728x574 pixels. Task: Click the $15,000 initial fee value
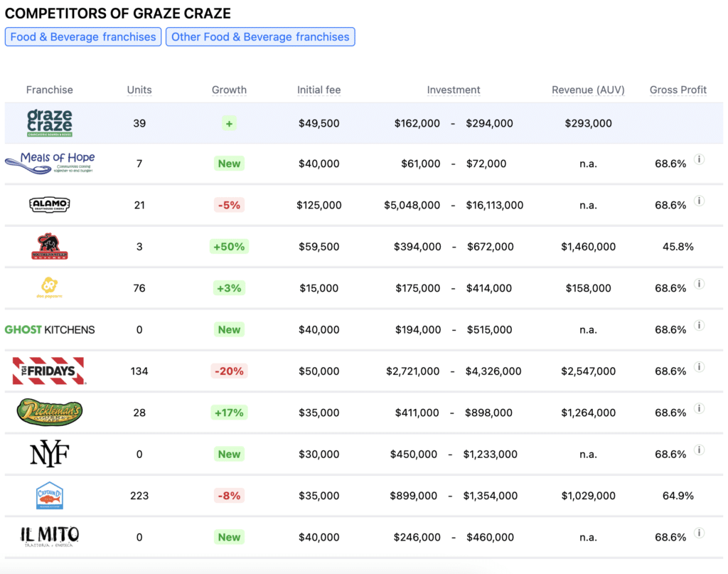(319, 288)
